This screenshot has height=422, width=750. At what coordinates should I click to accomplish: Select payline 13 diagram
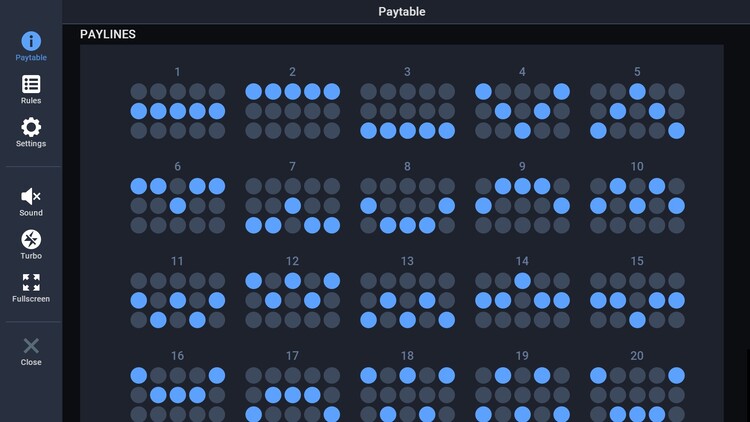click(x=407, y=300)
